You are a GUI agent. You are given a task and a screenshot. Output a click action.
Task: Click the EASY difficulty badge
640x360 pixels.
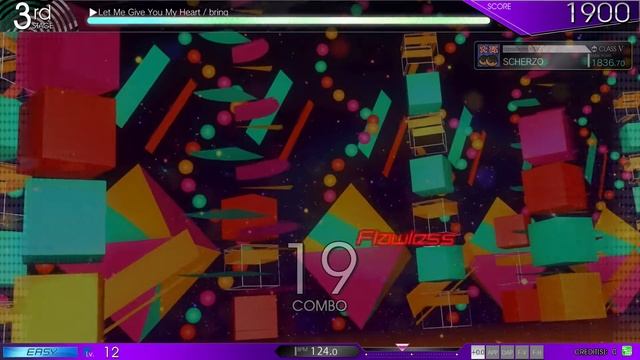(x=40, y=352)
